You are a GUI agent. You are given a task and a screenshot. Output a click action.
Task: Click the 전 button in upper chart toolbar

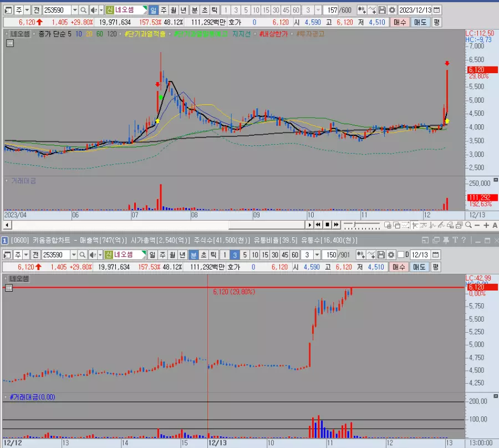pyautogui.click(x=37, y=10)
